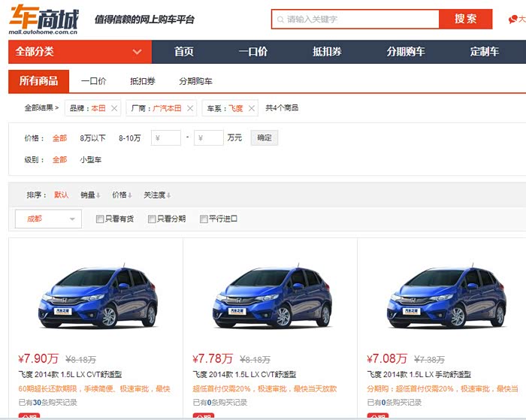Open the ¥7.78万 飞度 car thumbnail
This screenshot has height=420, width=526.
(x=270, y=298)
